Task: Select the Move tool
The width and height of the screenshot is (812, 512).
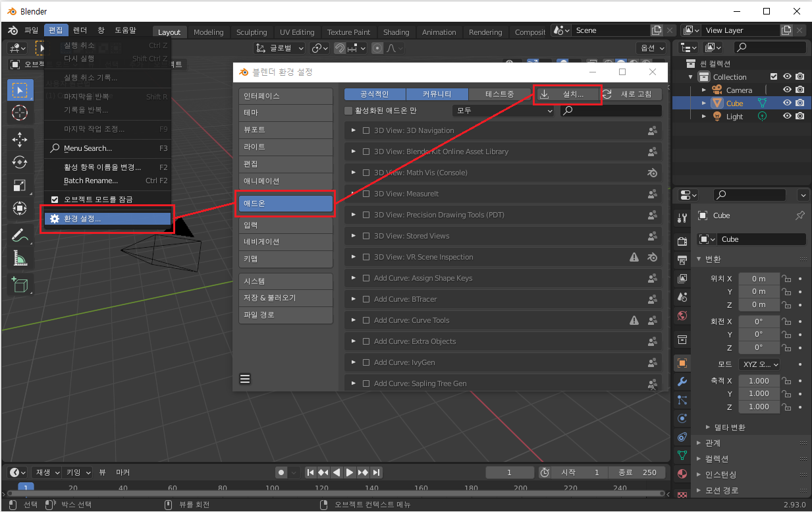Action: 20,139
